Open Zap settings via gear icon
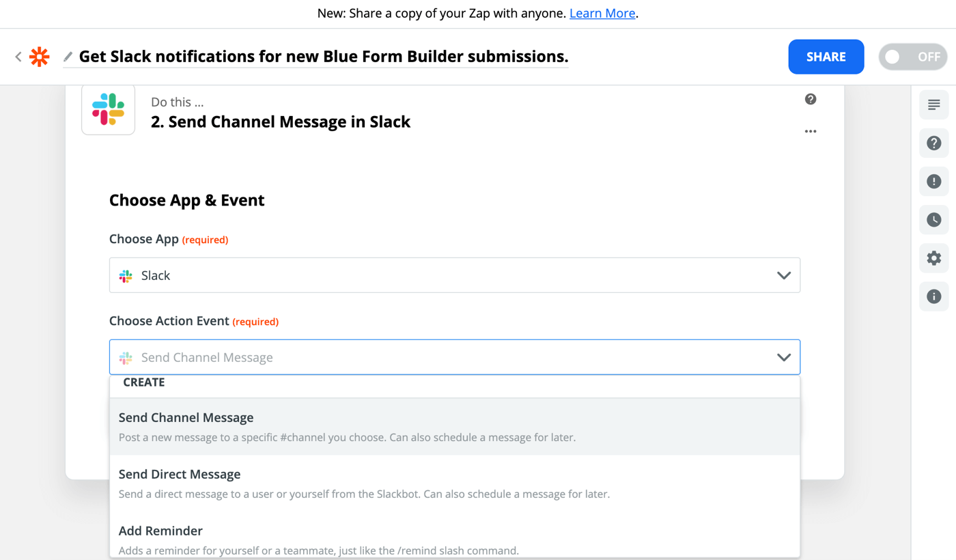This screenshot has width=956, height=560. click(933, 257)
